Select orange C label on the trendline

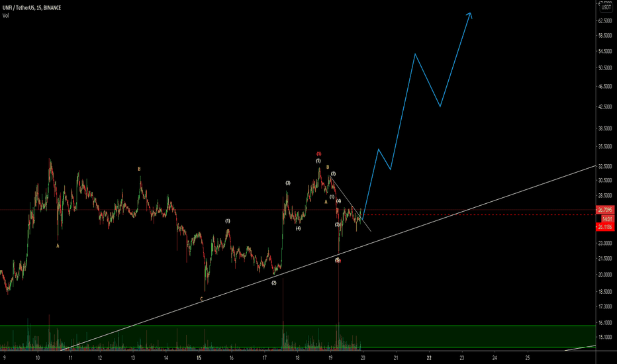coord(201,299)
